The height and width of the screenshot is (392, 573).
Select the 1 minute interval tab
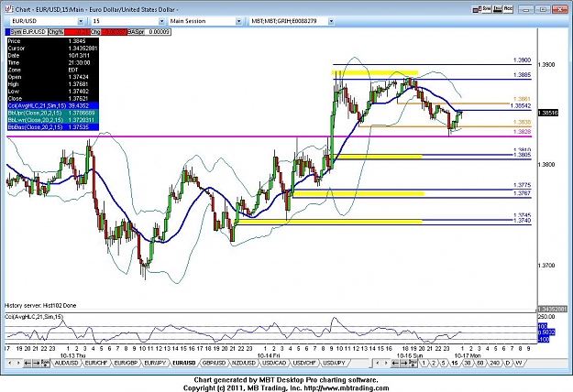pos(424,364)
